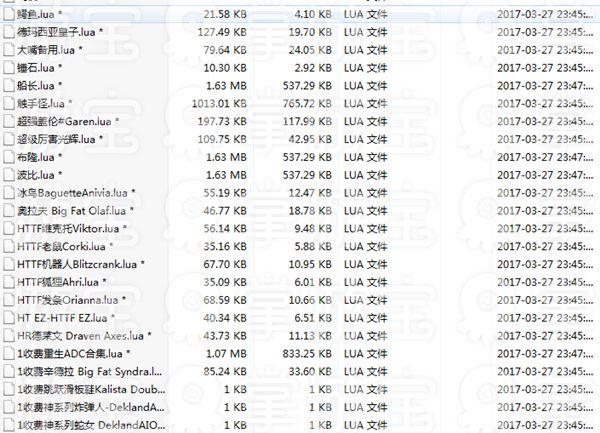
Task: Select the file name 波比.lua
Action: click(x=36, y=175)
